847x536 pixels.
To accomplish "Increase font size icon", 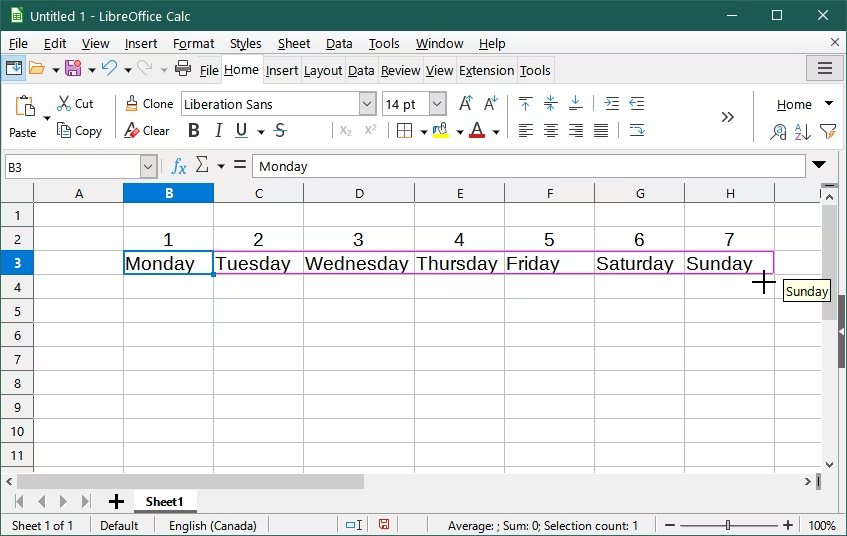I will pos(466,103).
